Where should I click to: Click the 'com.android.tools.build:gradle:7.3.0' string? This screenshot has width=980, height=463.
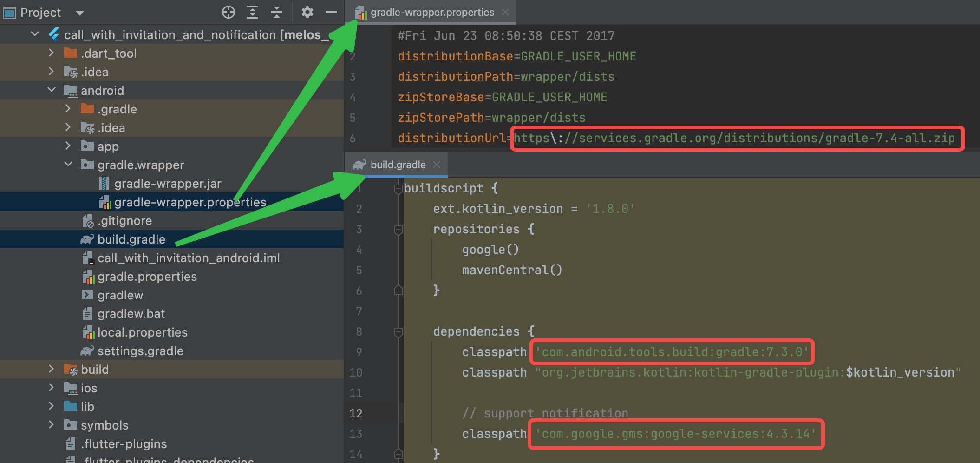pyautogui.click(x=672, y=352)
